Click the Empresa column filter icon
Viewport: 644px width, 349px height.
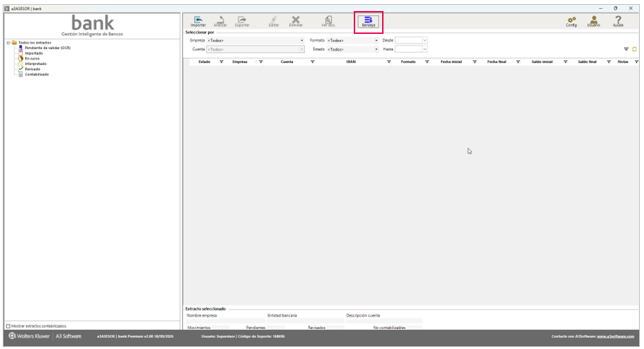(x=261, y=62)
